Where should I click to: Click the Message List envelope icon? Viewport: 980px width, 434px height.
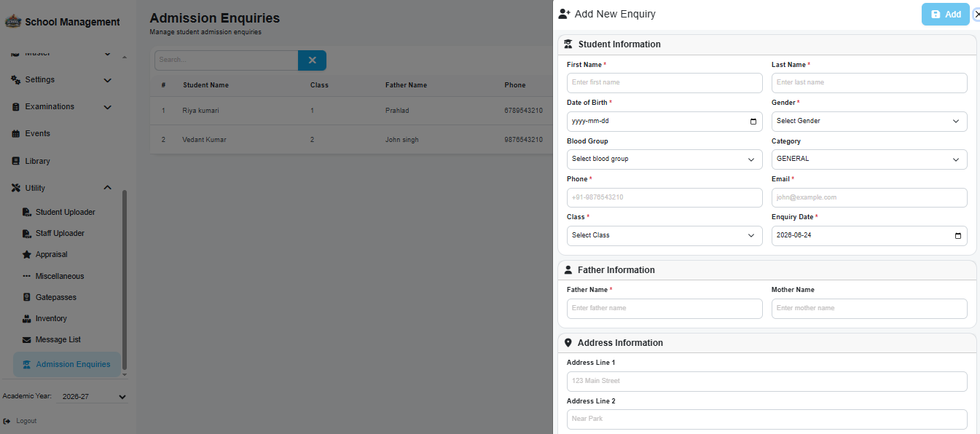(27, 339)
